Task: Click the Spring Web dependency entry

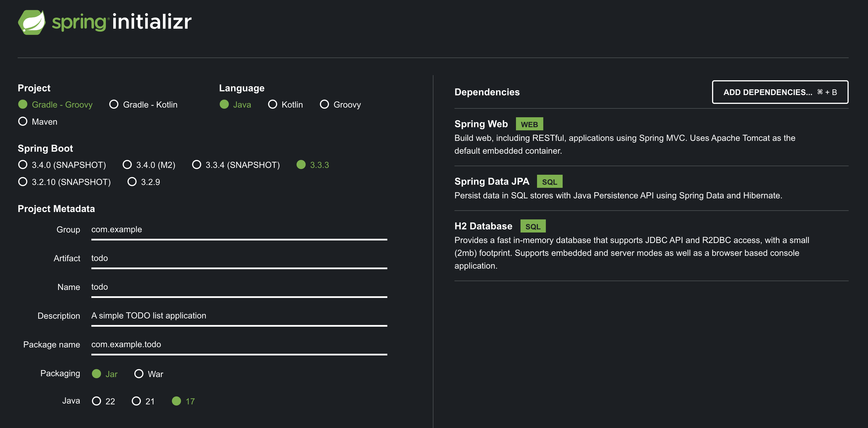Action: point(481,124)
